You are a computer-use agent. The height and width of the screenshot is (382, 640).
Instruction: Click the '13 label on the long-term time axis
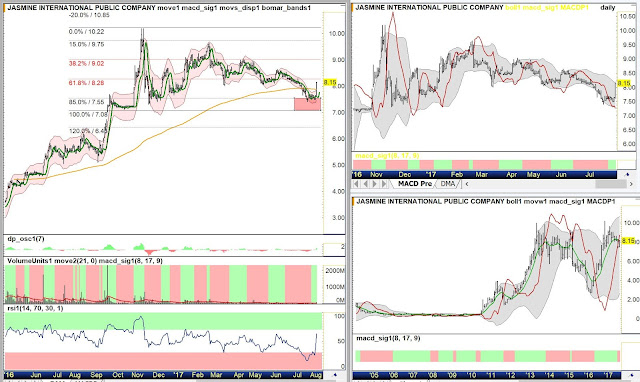click(529, 375)
